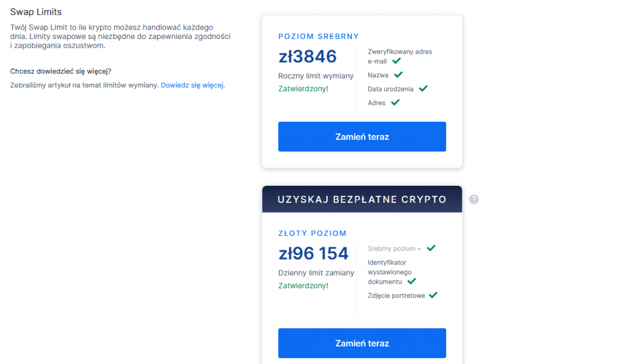Click the zł96 154 limit amount
The image size is (629, 364).
pos(313,253)
